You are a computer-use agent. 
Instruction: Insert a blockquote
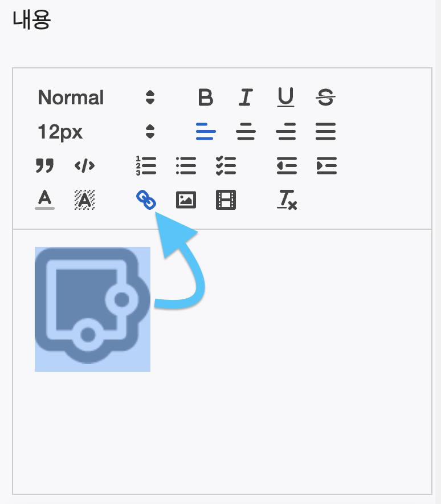click(44, 166)
